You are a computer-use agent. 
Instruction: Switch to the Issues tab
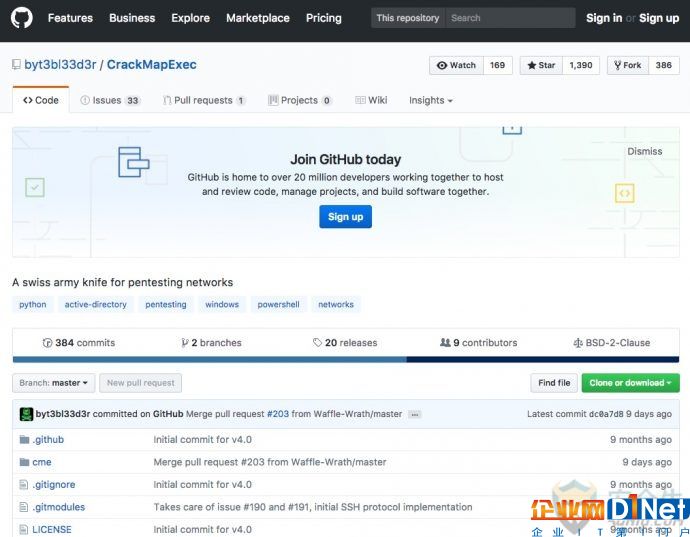pos(110,100)
